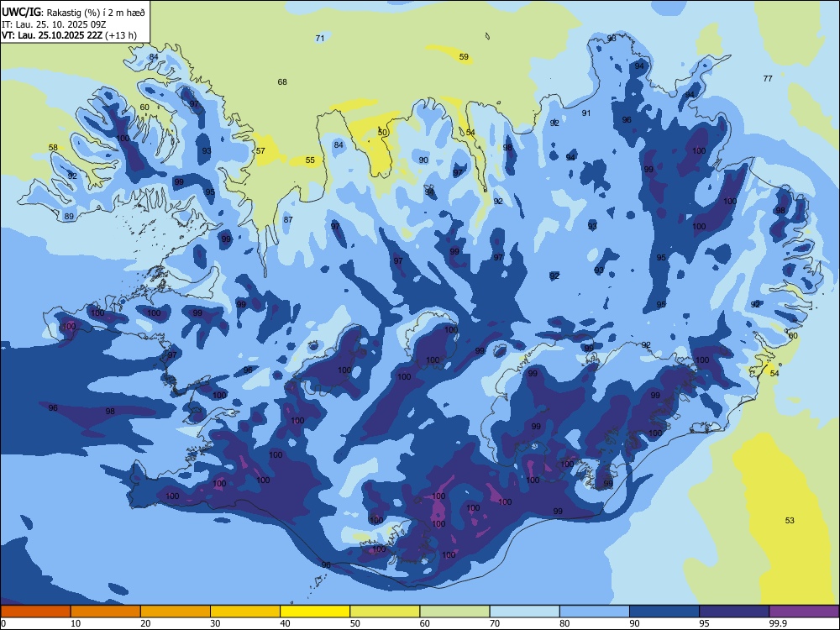Click the humidity value 57 in the yellow area
Image resolution: width=840 pixels, height=630 pixels.
(x=260, y=151)
